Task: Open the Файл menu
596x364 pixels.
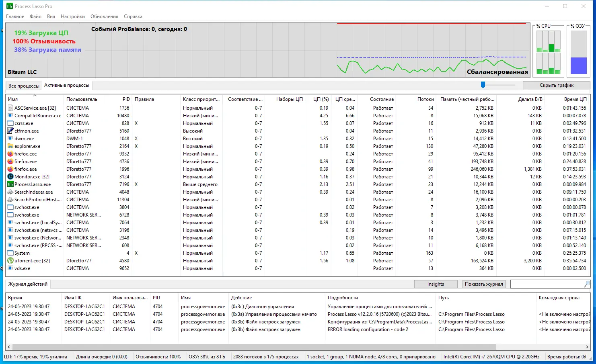Action: click(36, 16)
